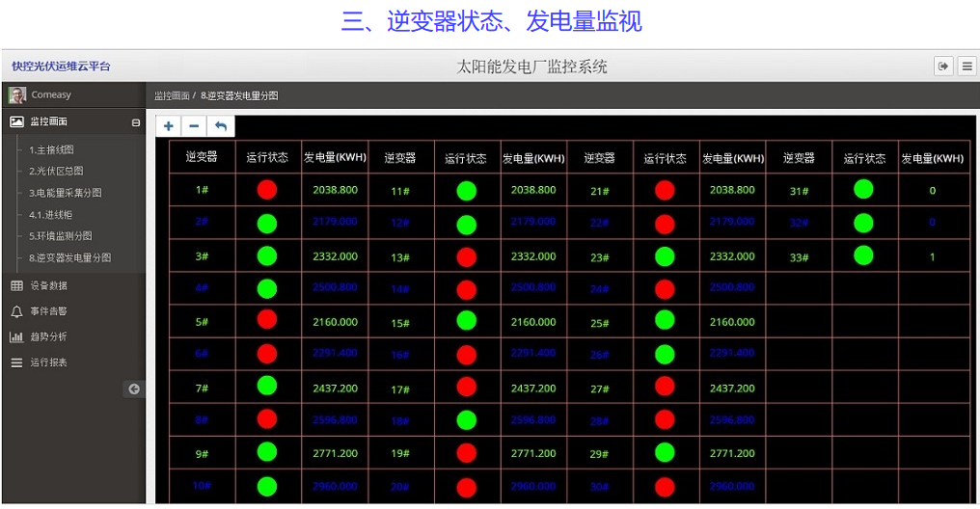Open 1.主接线图 in sidebar

coord(51,149)
